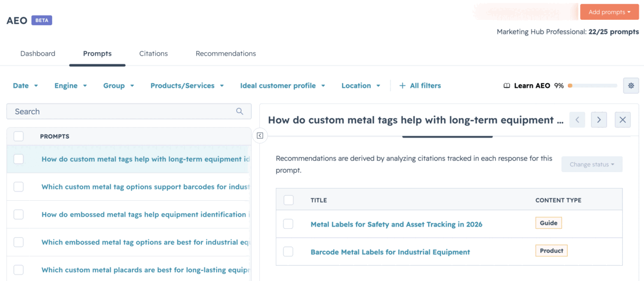Click the Learn AEO label
The width and height of the screenshot is (644, 281).
532,86
